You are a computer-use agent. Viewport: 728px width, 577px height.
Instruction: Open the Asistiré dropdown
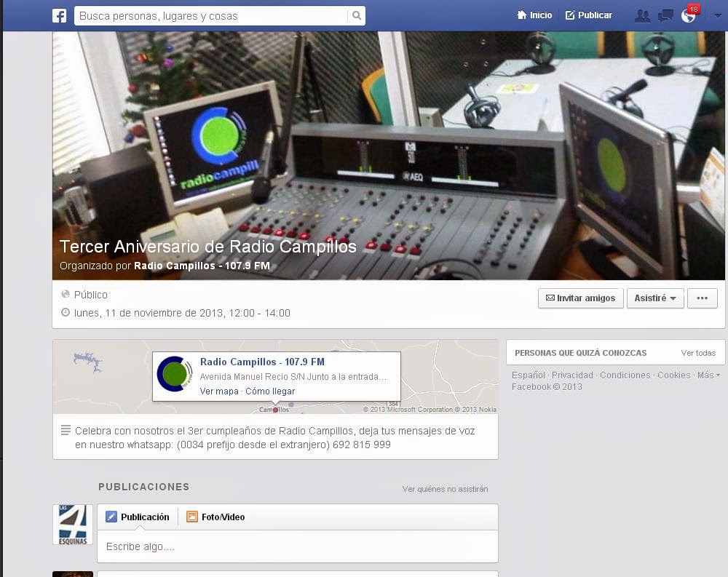pos(655,298)
